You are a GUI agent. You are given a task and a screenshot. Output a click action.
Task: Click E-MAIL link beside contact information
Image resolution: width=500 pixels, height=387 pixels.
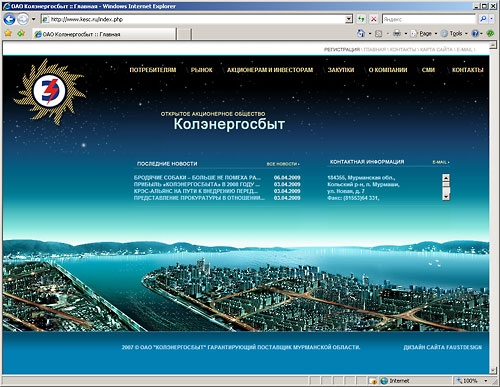tap(441, 162)
